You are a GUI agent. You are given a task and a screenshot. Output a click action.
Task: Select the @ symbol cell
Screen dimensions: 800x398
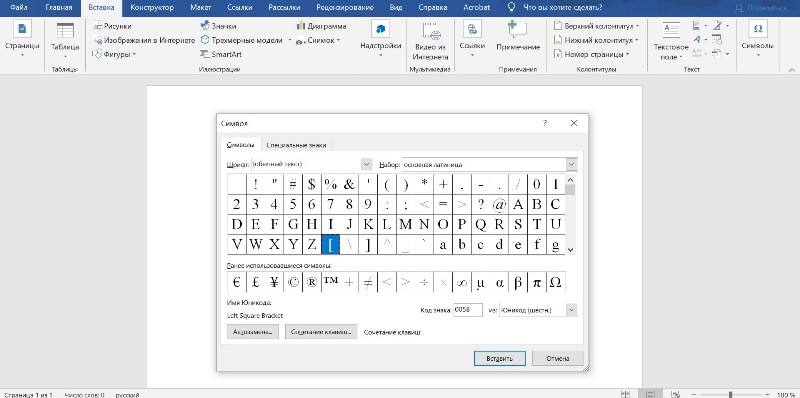[x=499, y=204]
